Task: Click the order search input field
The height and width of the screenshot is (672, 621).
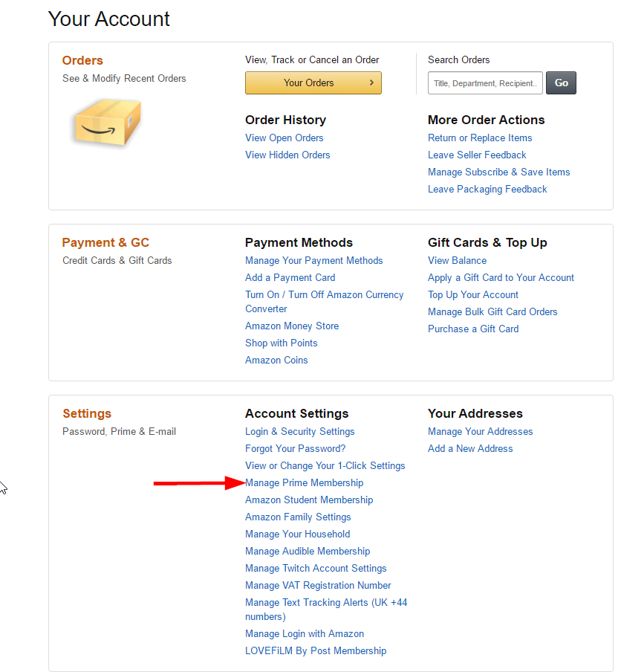Action: tap(484, 83)
